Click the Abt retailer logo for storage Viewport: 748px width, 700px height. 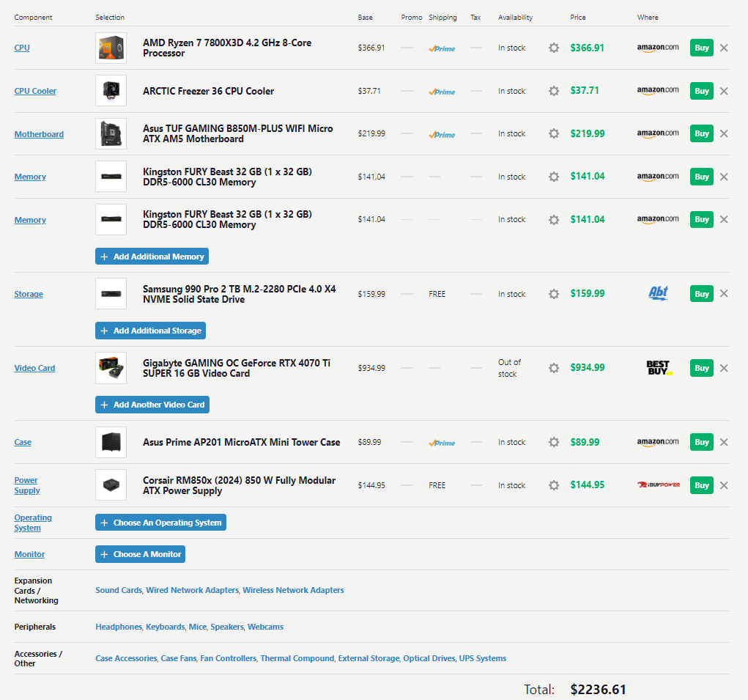pyautogui.click(x=659, y=293)
